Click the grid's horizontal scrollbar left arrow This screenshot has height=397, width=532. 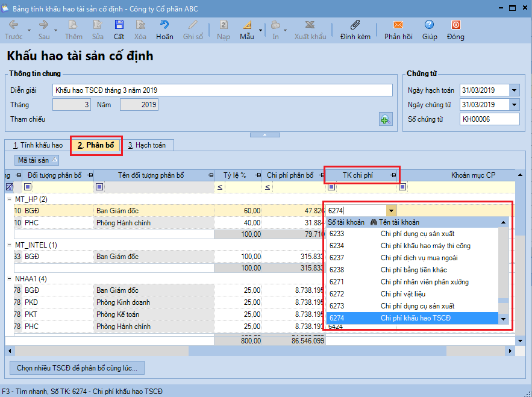point(10,351)
